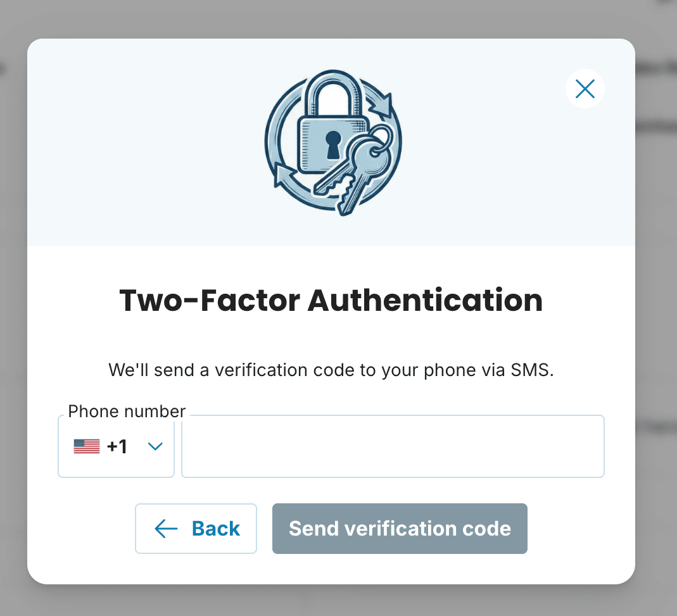Click the Phone number field label
This screenshot has height=616, width=677.
(127, 412)
